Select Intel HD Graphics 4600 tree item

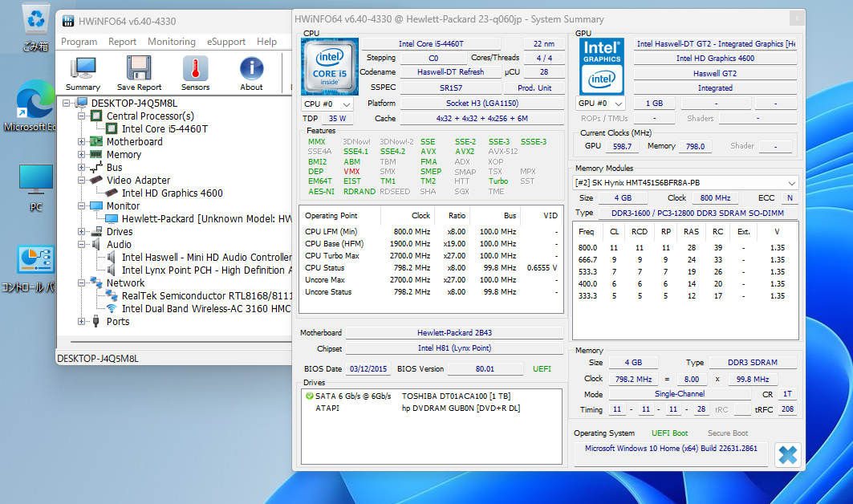click(x=172, y=193)
